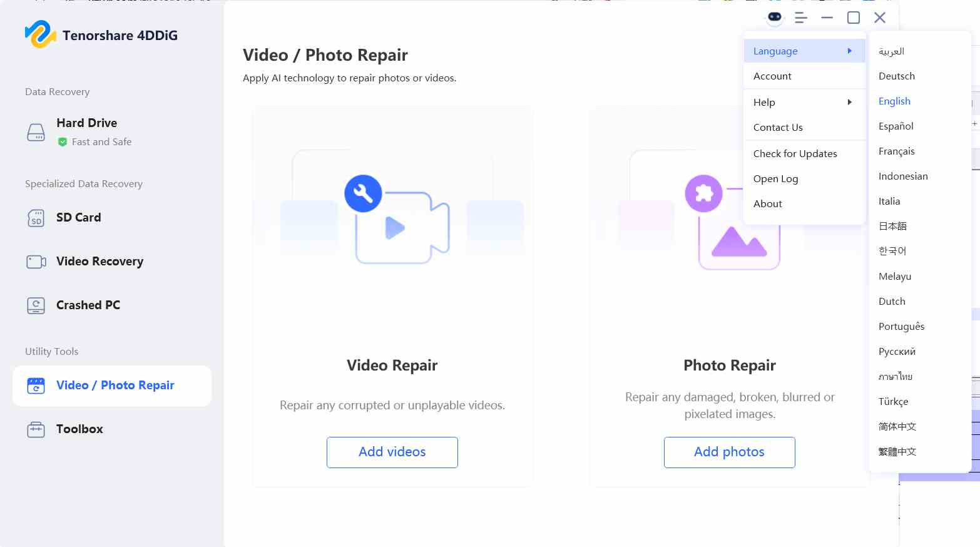This screenshot has width=980, height=547.
Task: Switch language to Français
Action: (896, 151)
